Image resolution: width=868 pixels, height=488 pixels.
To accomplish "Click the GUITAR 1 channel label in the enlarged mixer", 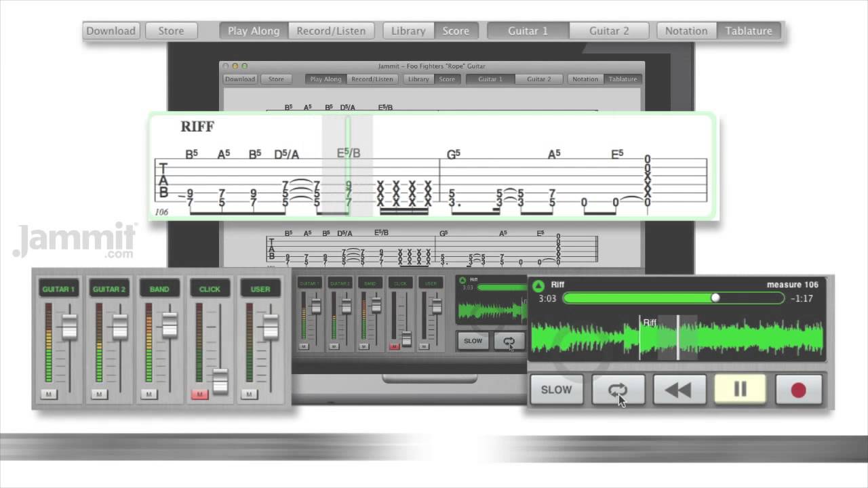I will 59,289.
